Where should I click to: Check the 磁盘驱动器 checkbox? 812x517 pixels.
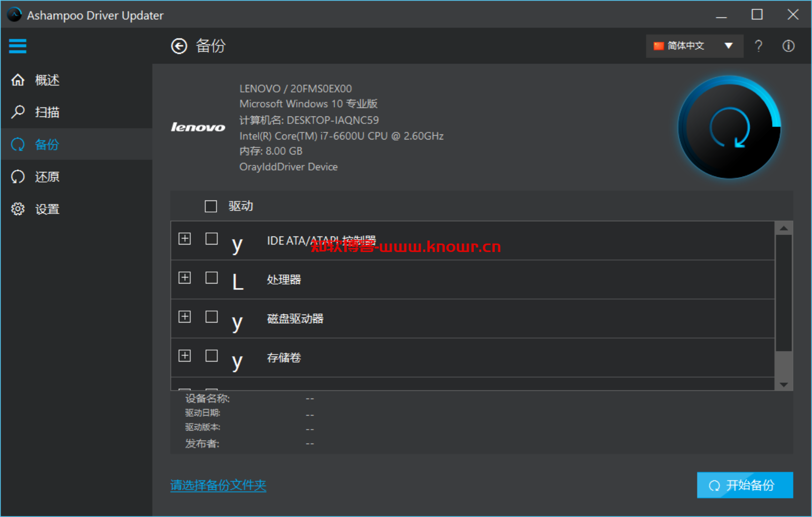click(x=212, y=316)
